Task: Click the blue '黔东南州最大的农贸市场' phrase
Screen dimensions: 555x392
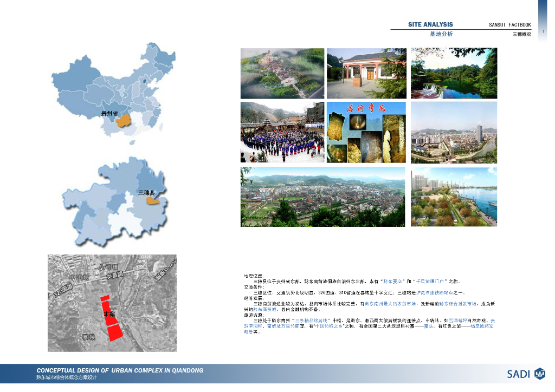Action: (x=390, y=304)
